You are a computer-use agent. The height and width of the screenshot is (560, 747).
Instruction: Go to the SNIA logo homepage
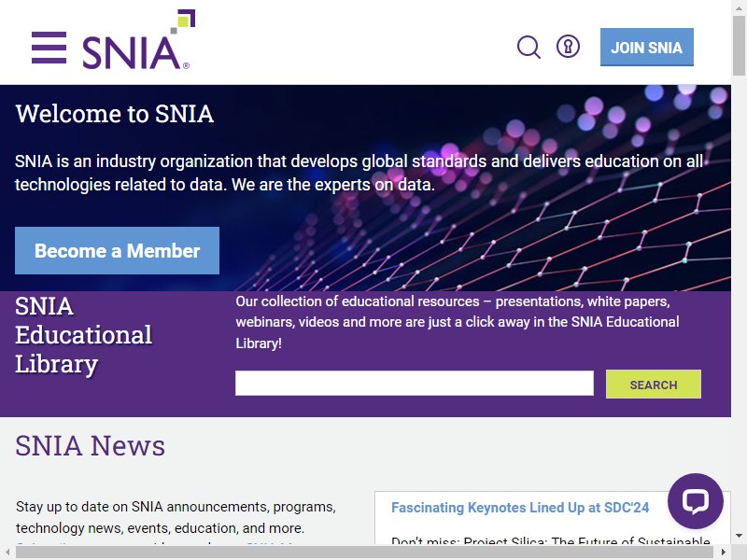click(x=138, y=39)
